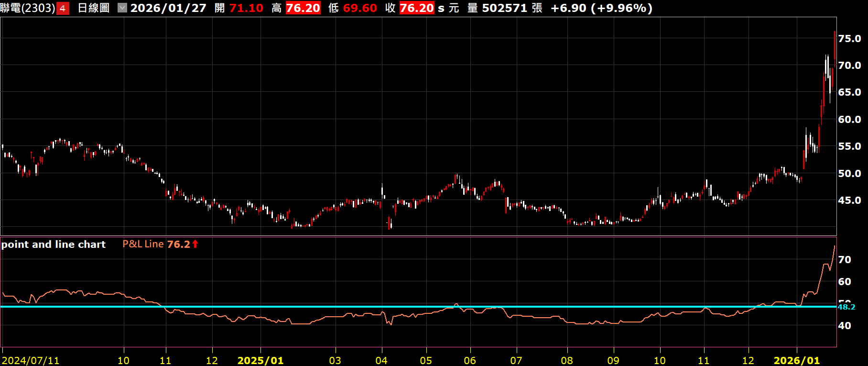Screen dimensions: 868x366
Task: Click the 2024/07/11 start date label
Action: (31, 360)
